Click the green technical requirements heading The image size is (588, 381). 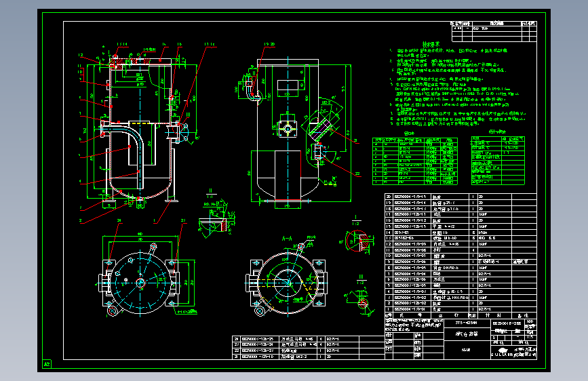(431, 44)
